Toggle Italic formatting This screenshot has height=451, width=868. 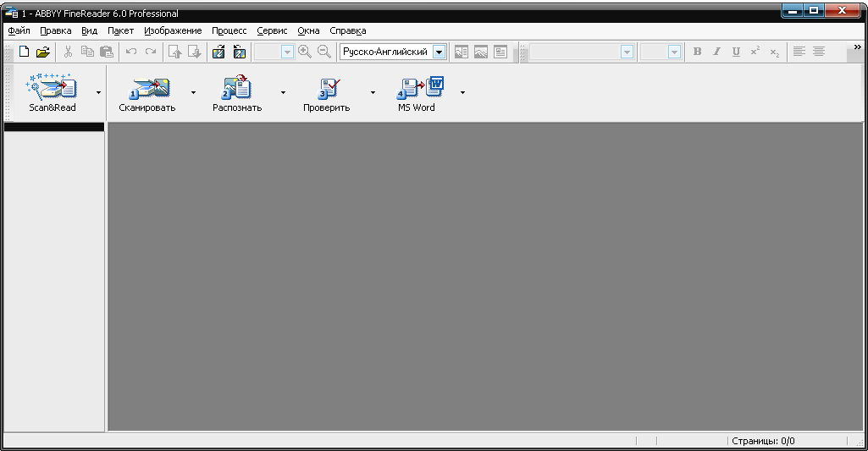pyautogui.click(x=717, y=52)
